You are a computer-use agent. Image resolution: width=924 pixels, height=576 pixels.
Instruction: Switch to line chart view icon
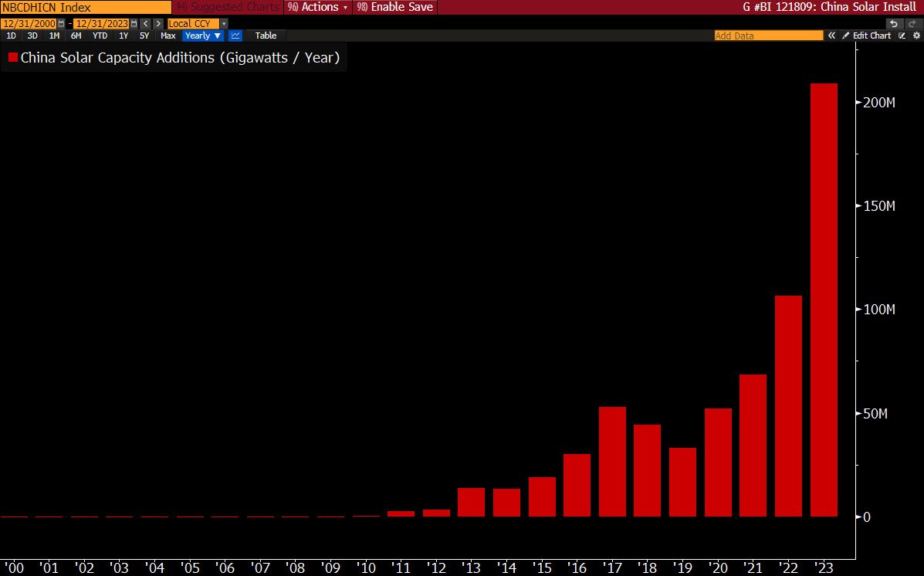pos(235,36)
